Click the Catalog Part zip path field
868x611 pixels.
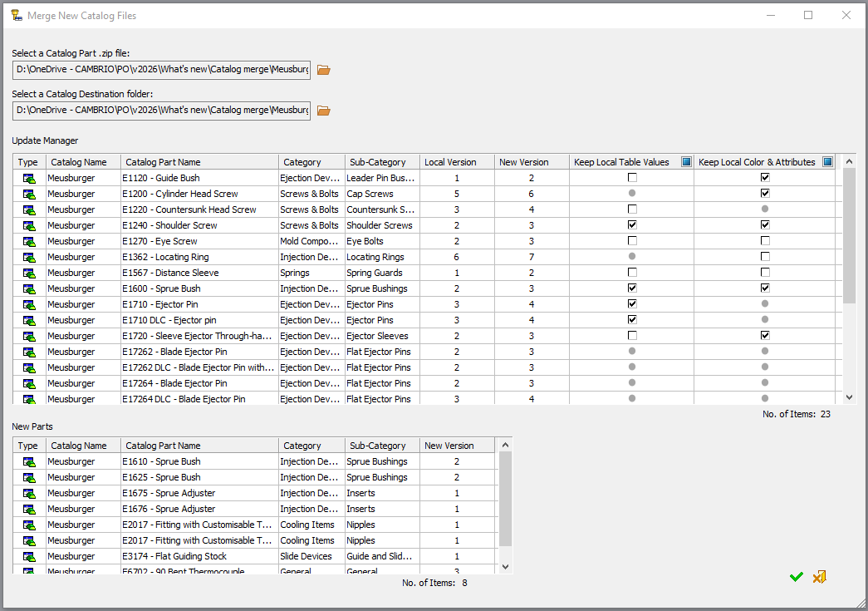click(x=161, y=70)
